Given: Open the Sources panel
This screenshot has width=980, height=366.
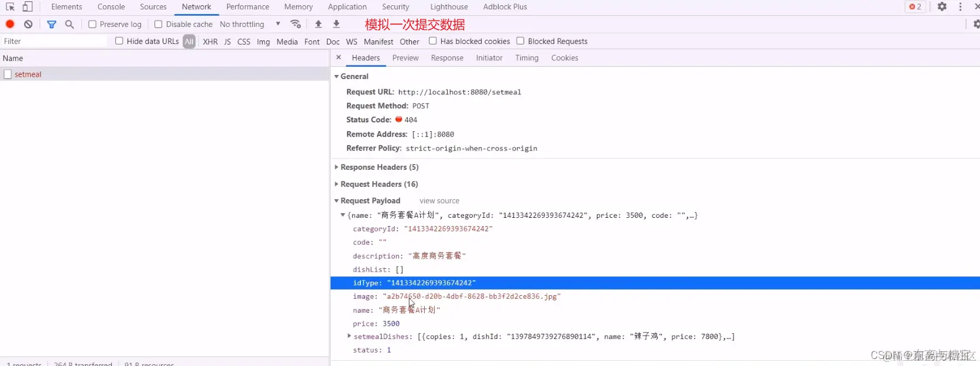Looking at the screenshot, I should point(153,7).
